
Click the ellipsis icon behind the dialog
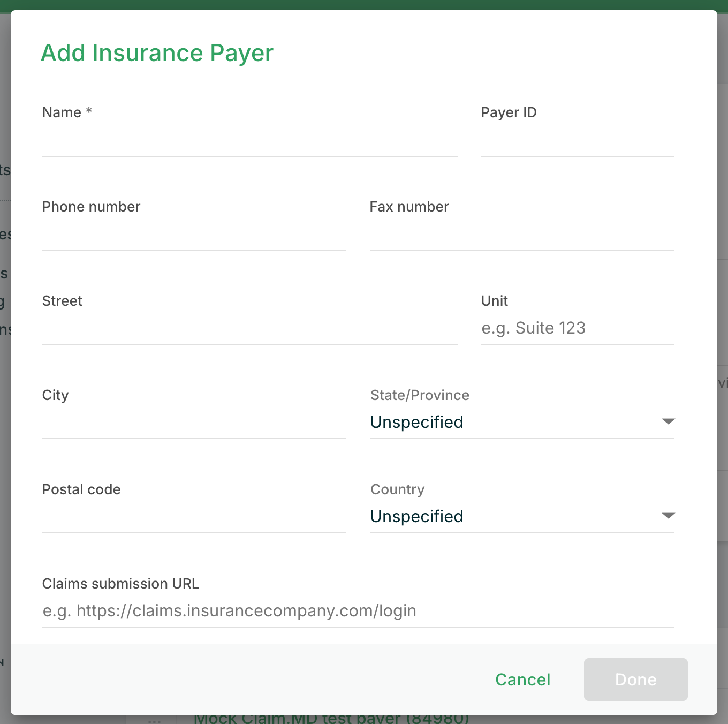click(x=154, y=721)
